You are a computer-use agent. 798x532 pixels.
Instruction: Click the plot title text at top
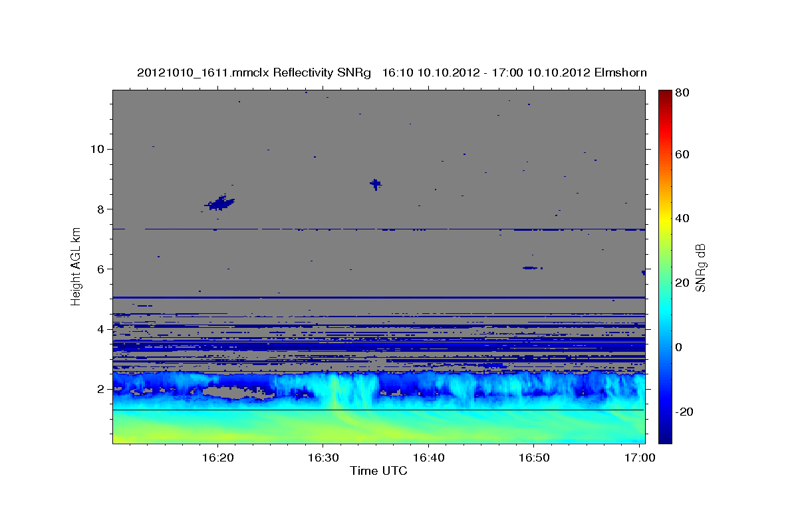click(392, 72)
